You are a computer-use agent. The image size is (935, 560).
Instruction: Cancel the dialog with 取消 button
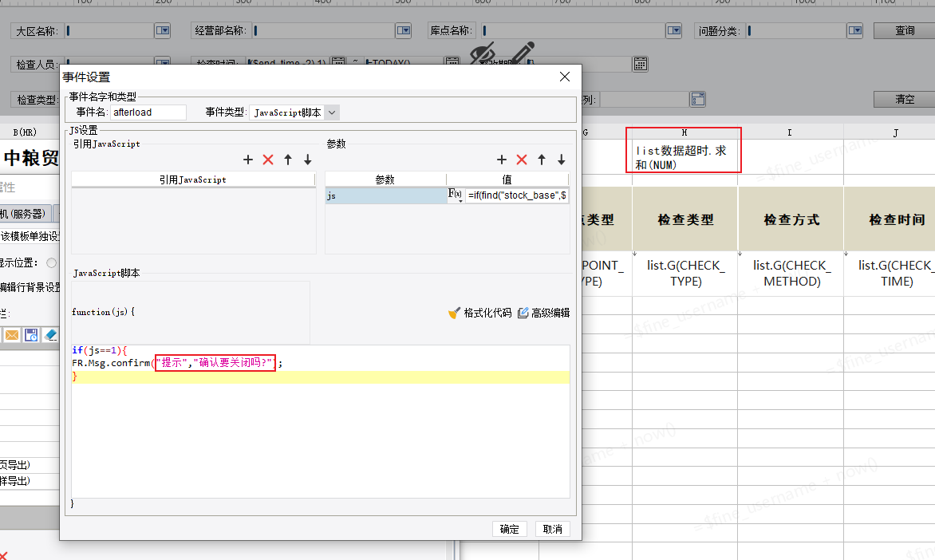(552, 529)
